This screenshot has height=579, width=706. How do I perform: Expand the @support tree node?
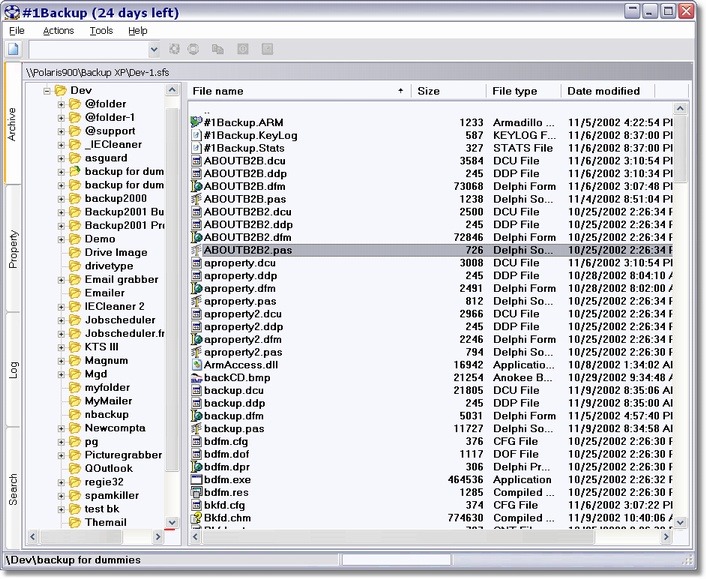61,131
